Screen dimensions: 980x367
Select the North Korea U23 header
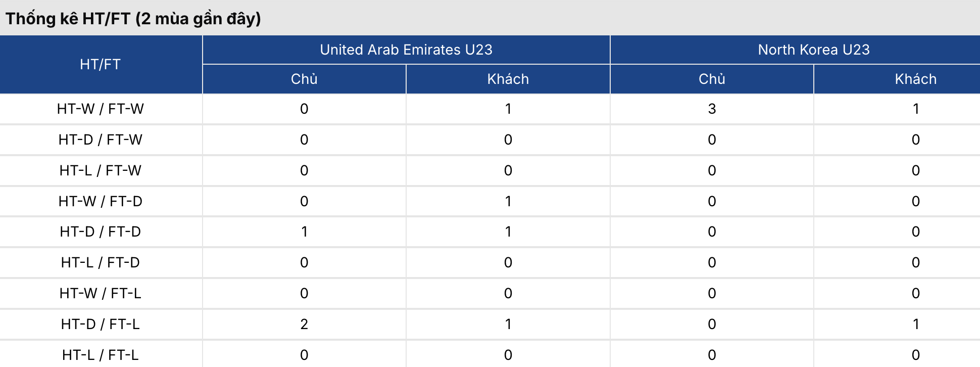click(x=814, y=50)
